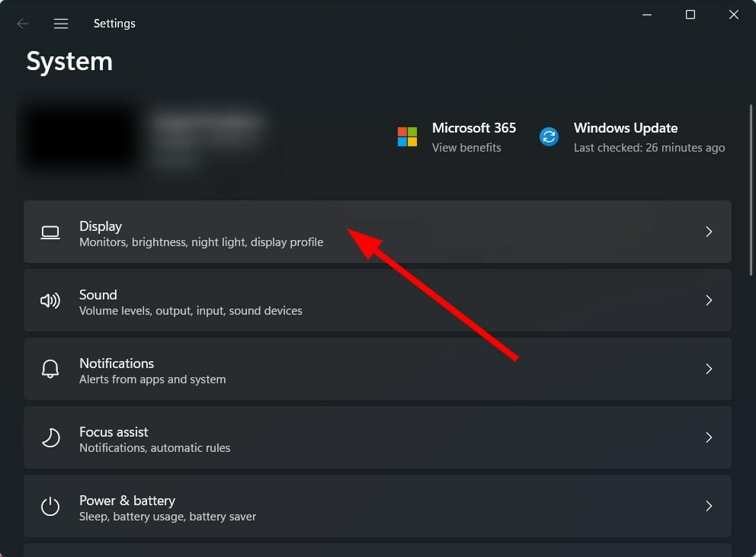Click the back arrow in Settings
Image resolution: width=756 pixels, height=557 pixels.
[22, 23]
